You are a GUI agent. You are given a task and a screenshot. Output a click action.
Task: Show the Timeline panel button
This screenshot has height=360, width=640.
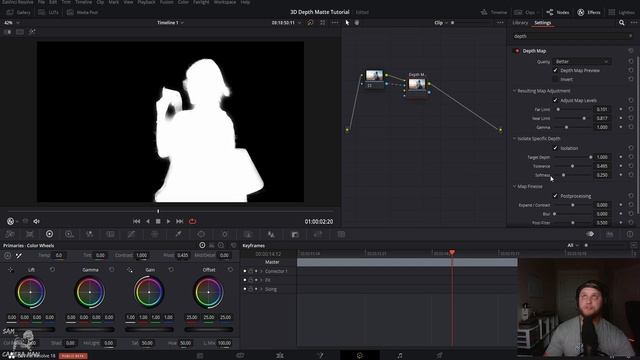tap(494, 12)
